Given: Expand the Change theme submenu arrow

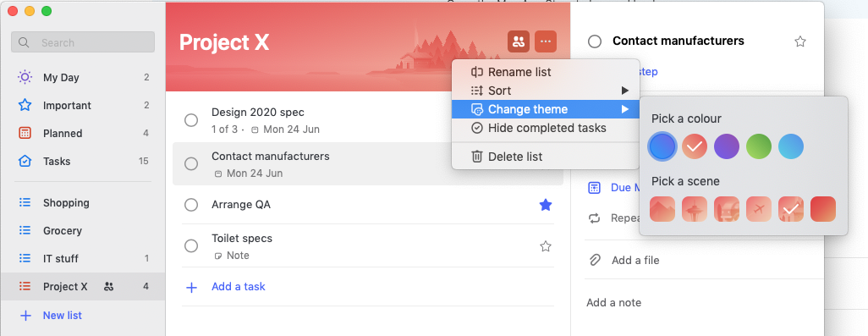Looking at the screenshot, I should tap(625, 109).
